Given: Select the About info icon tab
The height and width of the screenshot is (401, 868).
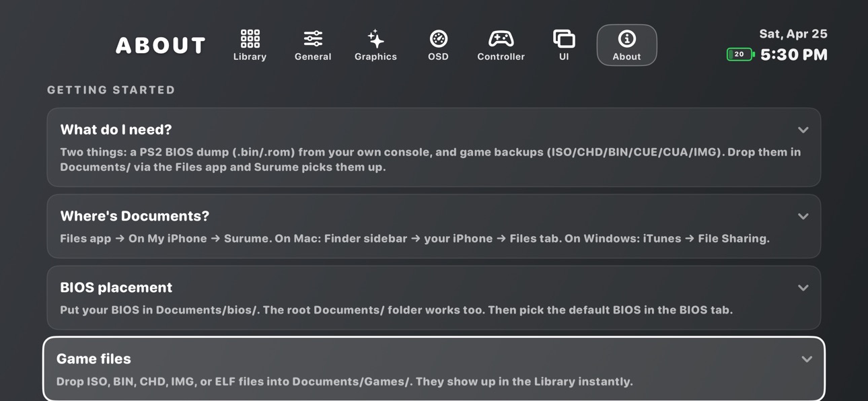Looking at the screenshot, I should (x=626, y=45).
